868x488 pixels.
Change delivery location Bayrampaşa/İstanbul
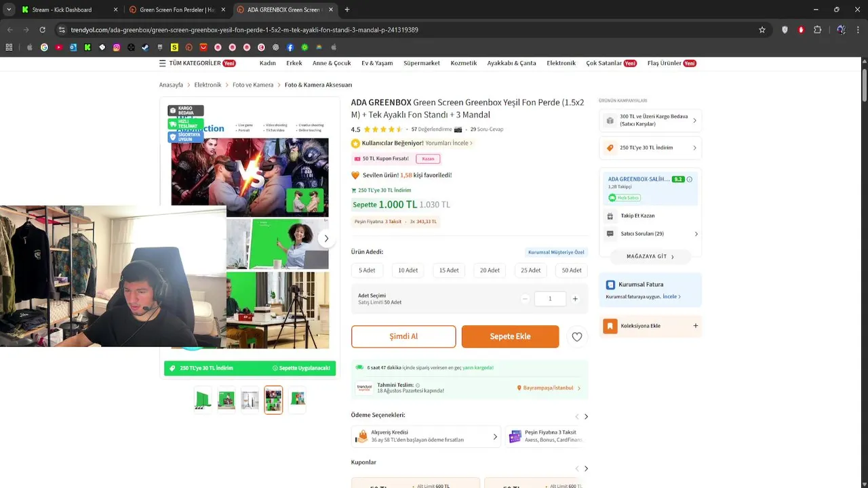coord(549,388)
